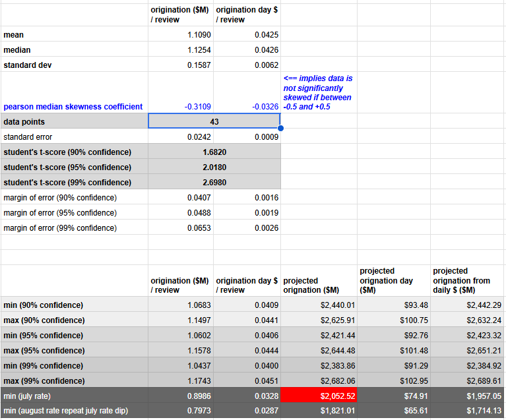Viewport: 506px width, 420px height.
Task: Click the max (95% confidence) label
Action: [x=44, y=350]
